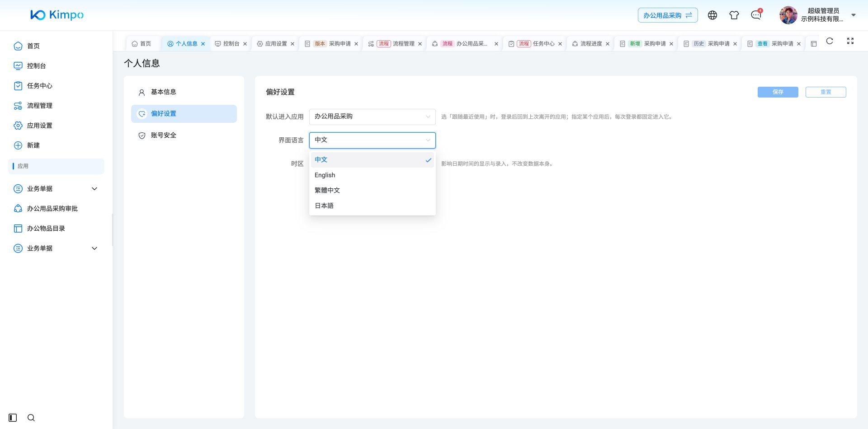Screen dimensions: 868x429
Task: Open the messages icon with badge
Action: (756, 15)
